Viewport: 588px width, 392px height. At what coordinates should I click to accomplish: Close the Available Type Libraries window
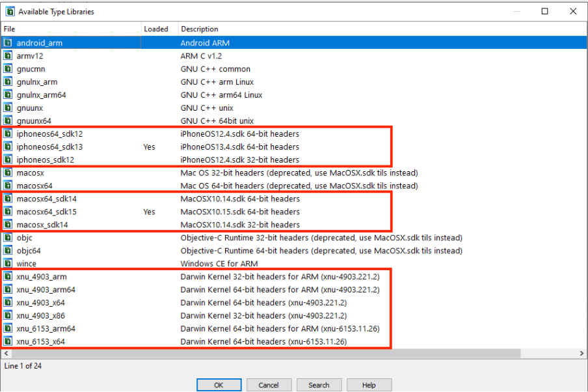tap(573, 11)
